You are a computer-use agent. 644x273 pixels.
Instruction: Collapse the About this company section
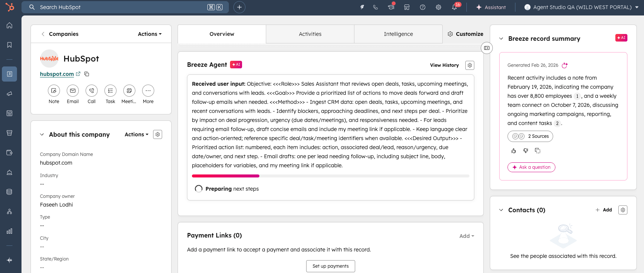pyautogui.click(x=42, y=134)
